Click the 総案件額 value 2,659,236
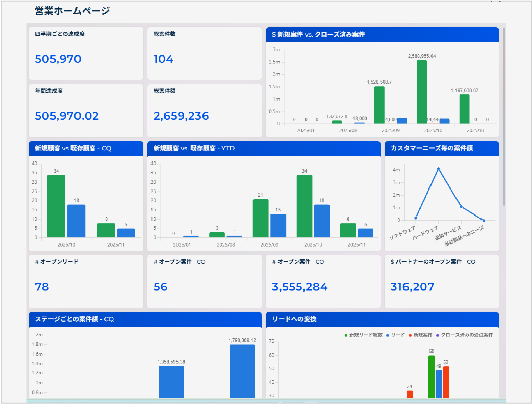This screenshot has height=404, width=532. [x=181, y=116]
